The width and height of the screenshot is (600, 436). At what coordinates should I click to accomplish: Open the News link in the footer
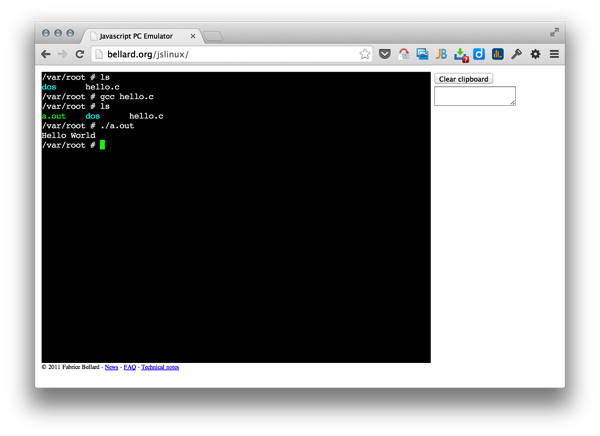click(111, 367)
